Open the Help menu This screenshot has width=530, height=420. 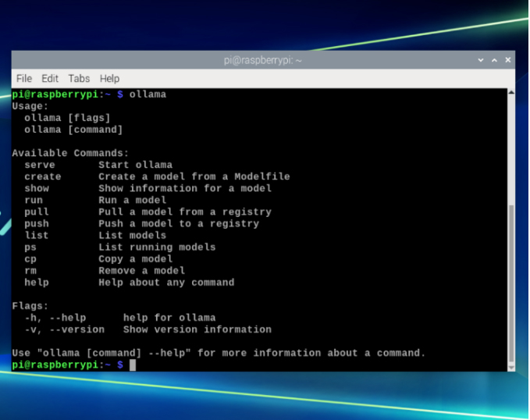[x=109, y=78]
